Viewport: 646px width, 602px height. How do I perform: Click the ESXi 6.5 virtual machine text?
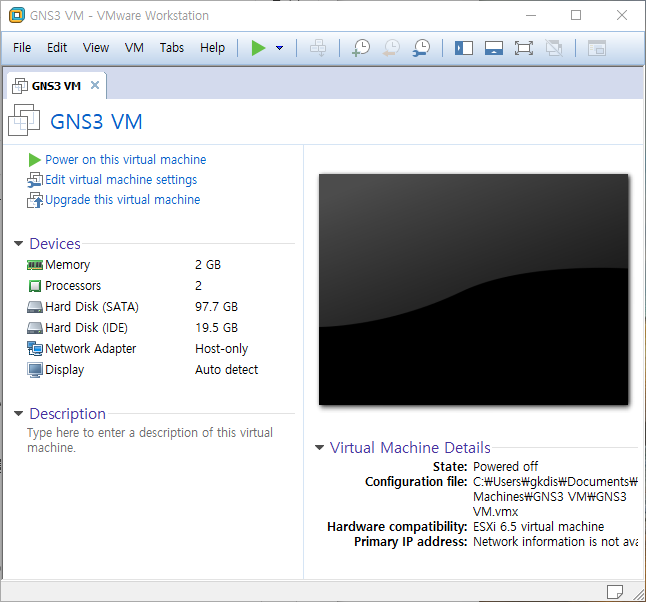[x=538, y=527]
